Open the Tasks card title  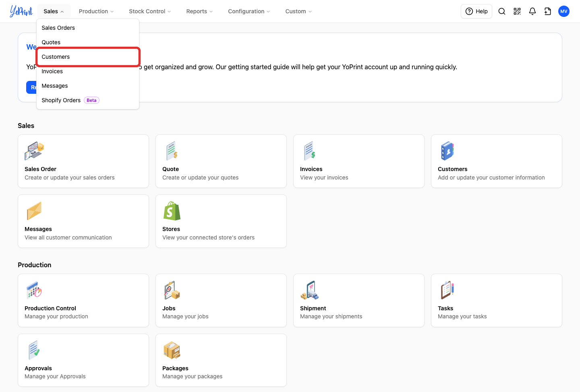tap(445, 308)
